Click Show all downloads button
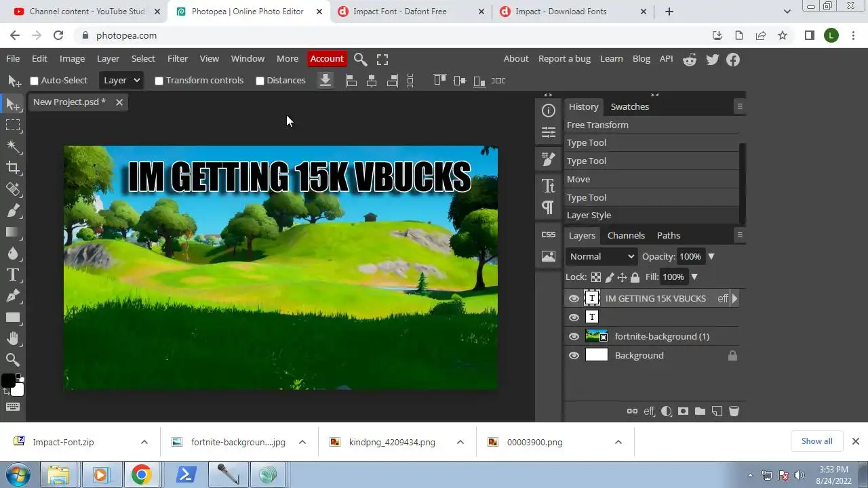Image resolution: width=868 pixels, height=488 pixels. click(816, 441)
